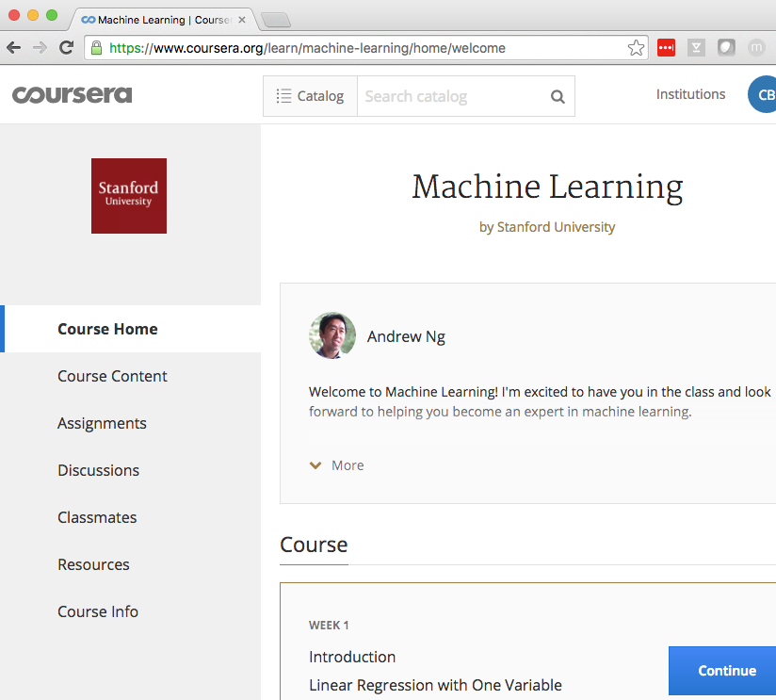Open the CB user profile avatar
Viewport: 776px width, 700px height.
coord(764,94)
